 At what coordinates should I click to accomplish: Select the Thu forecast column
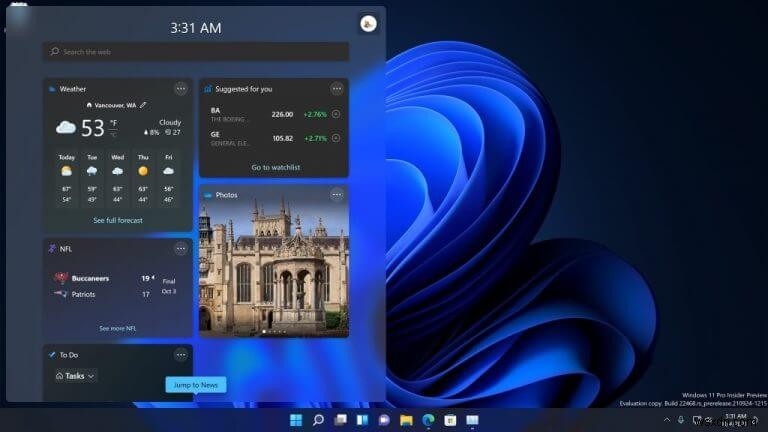pyautogui.click(x=143, y=178)
